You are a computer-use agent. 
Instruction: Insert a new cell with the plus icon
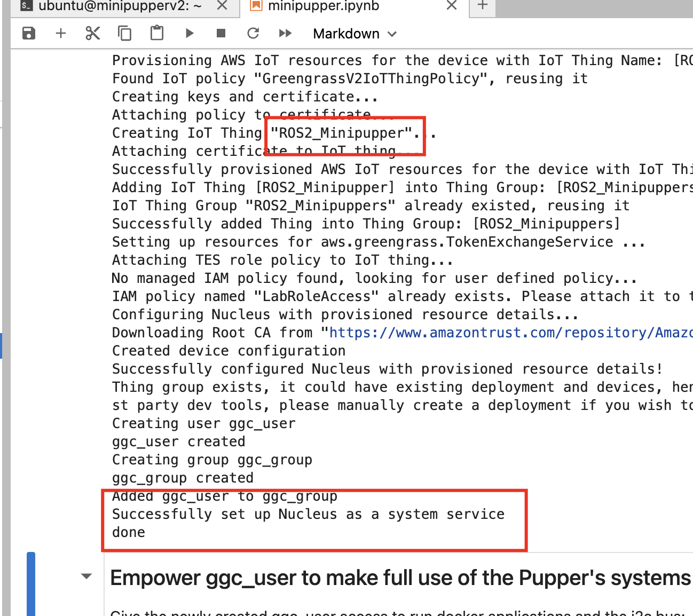61,34
